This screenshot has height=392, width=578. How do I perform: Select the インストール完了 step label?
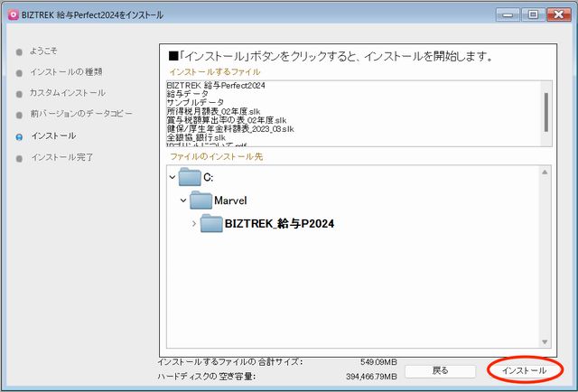62,157
